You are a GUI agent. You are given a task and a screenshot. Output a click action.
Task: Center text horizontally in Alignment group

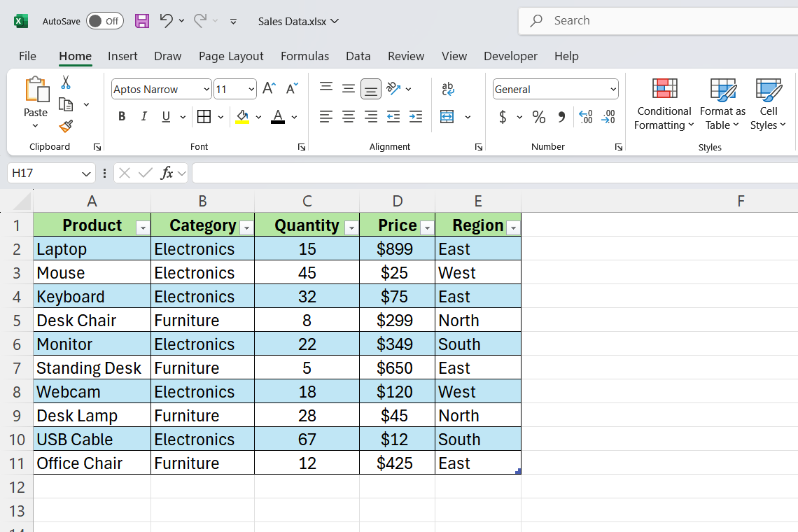pyautogui.click(x=349, y=117)
